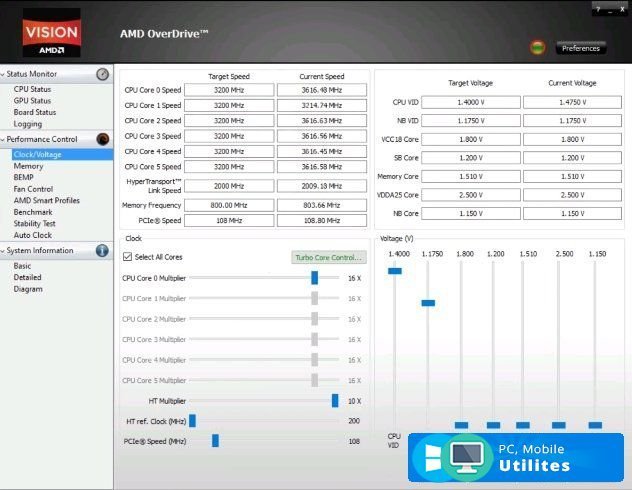Open Board Status page
This screenshot has width=632, height=490.
(35, 112)
